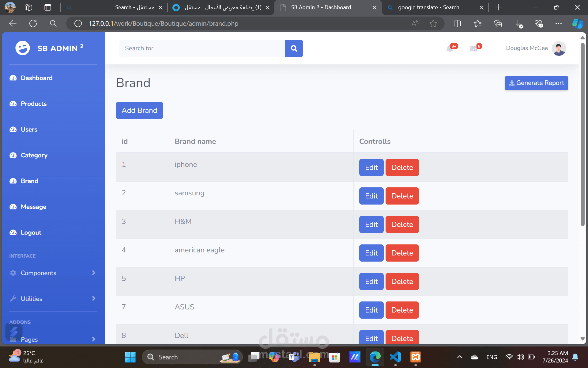The height and width of the screenshot is (368, 588).
Task: Launch XAMPP from the taskbar
Action: coord(416,357)
